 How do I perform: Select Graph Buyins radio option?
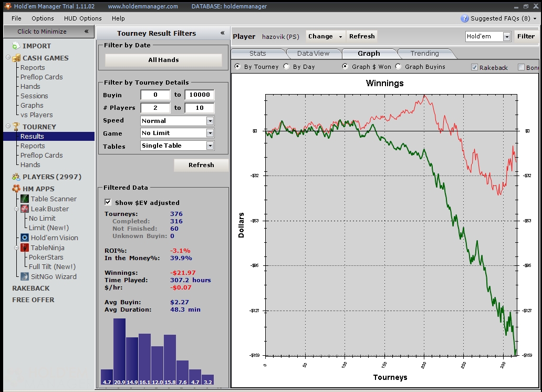(x=398, y=67)
